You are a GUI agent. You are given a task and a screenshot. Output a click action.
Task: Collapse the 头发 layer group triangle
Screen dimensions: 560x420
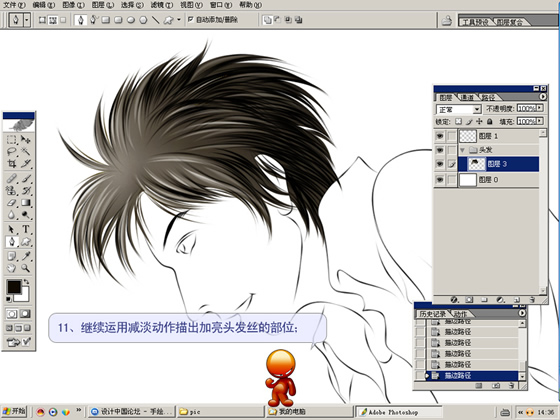pos(462,150)
